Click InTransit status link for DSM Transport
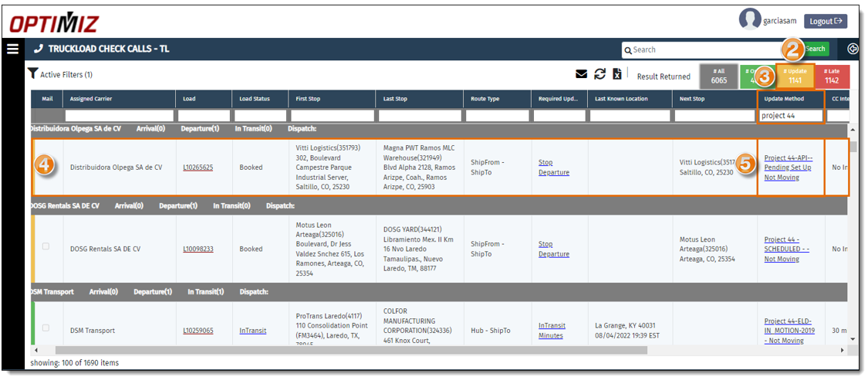This screenshot has width=868, height=380. tap(253, 330)
